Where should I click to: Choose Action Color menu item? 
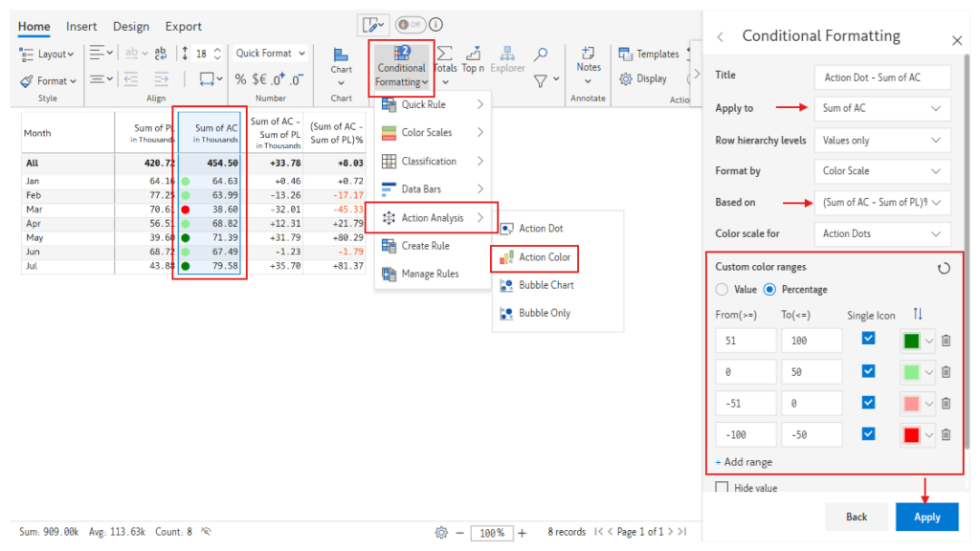[x=535, y=257]
